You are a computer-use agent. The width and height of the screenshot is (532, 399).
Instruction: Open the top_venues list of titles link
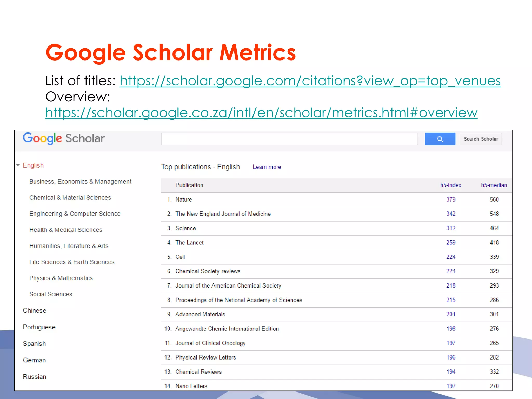pyautogui.click(x=310, y=81)
